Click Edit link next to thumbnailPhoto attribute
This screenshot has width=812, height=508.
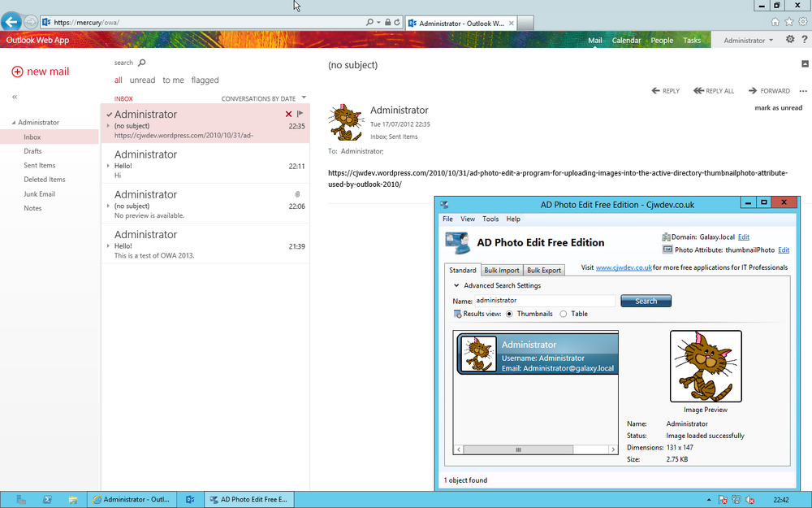tap(784, 250)
